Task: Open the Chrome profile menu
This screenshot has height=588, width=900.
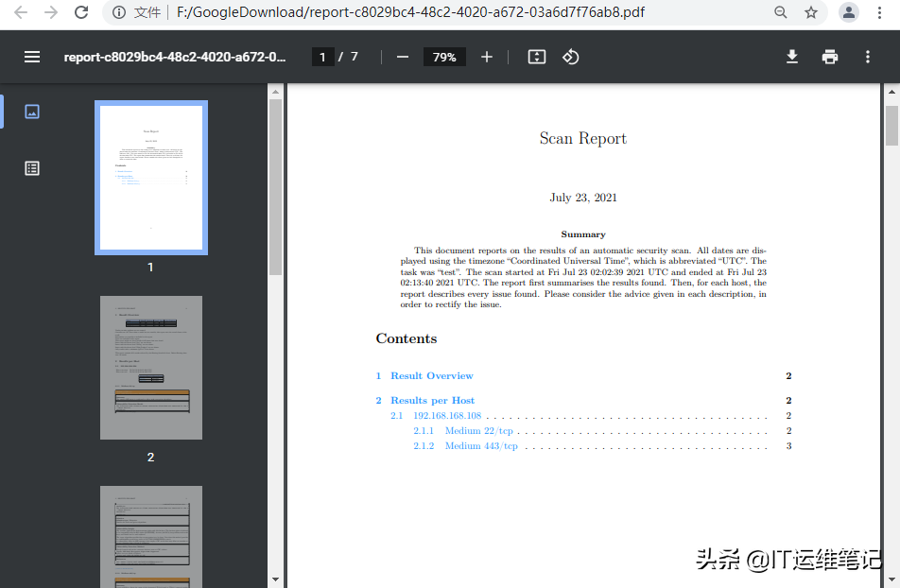Action: click(x=848, y=13)
